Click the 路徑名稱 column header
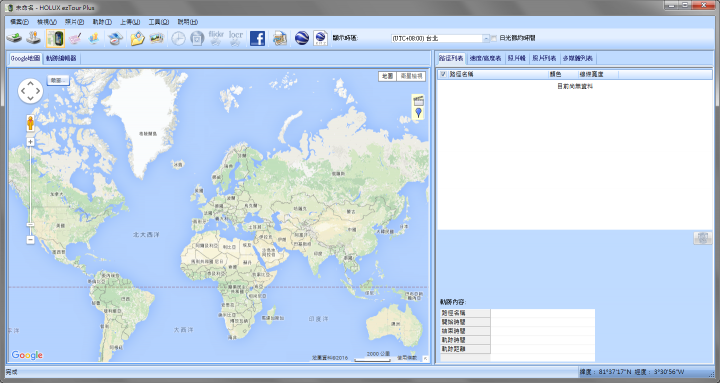The width and height of the screenshot is (720, 383). [498, 74]
